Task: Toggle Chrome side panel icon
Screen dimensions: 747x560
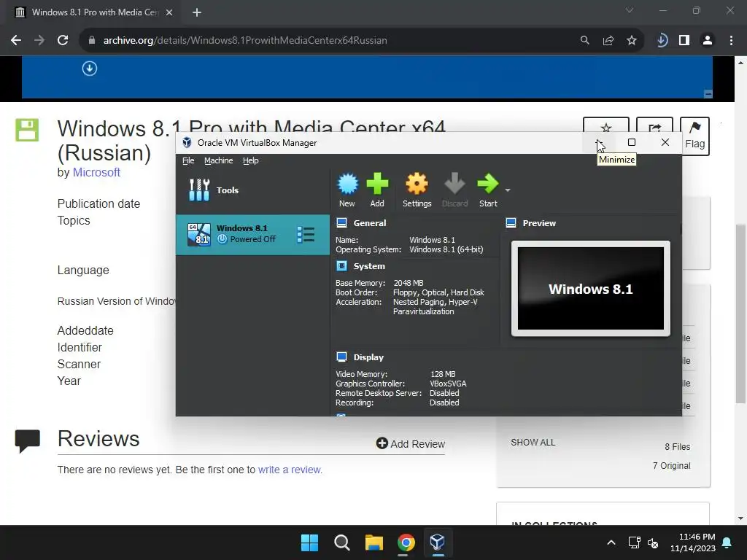Action: [x=684, y=41]
